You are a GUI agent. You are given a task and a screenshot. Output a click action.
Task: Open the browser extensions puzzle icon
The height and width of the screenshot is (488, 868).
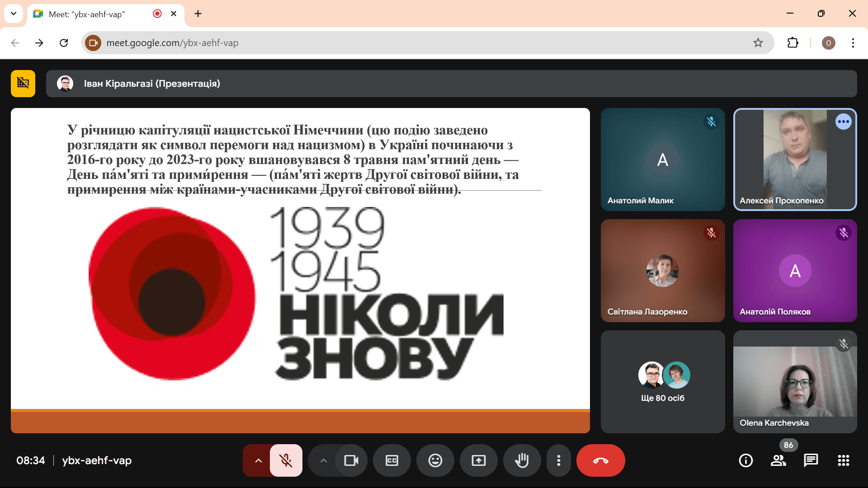coord(793,43)
